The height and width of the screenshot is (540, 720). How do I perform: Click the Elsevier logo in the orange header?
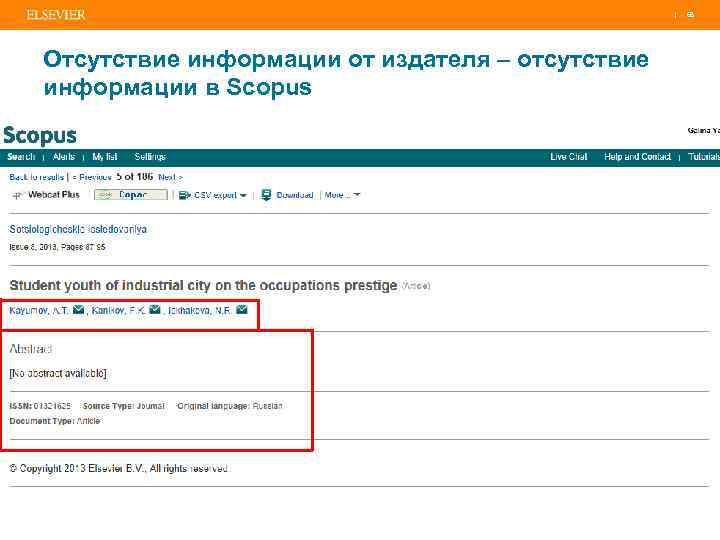coord(56,15)
